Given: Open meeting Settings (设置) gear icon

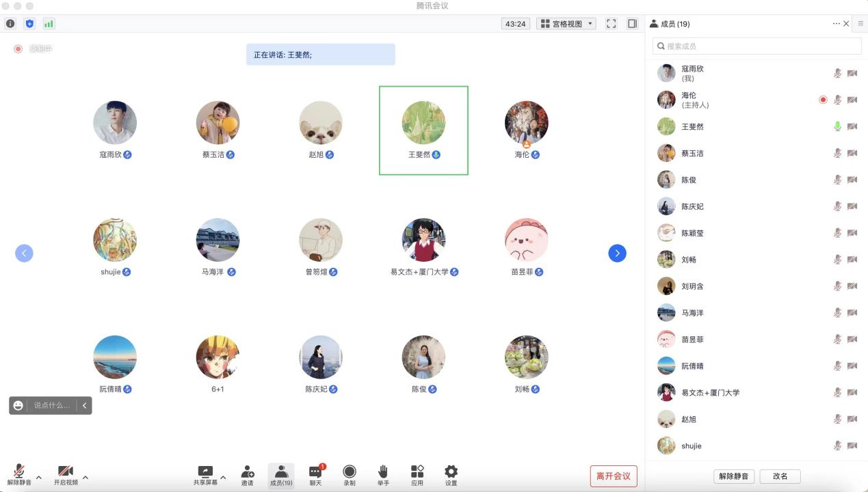Looking at the screenshot, I should [451, 472].
